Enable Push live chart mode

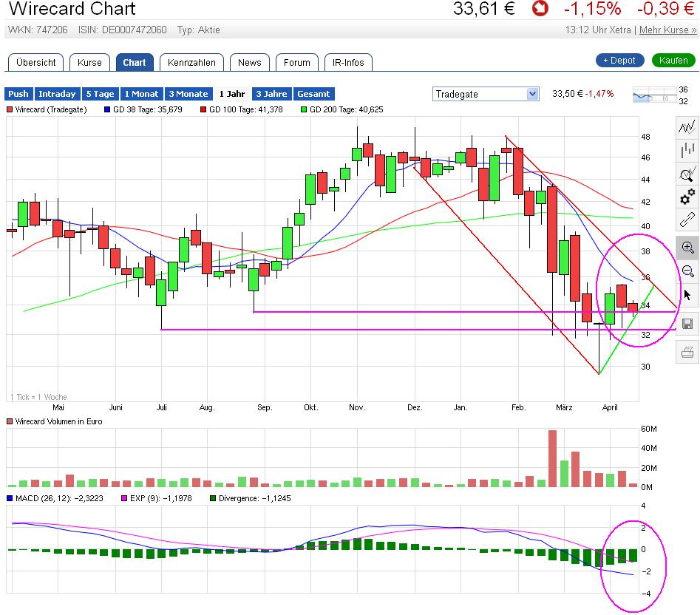18,94
